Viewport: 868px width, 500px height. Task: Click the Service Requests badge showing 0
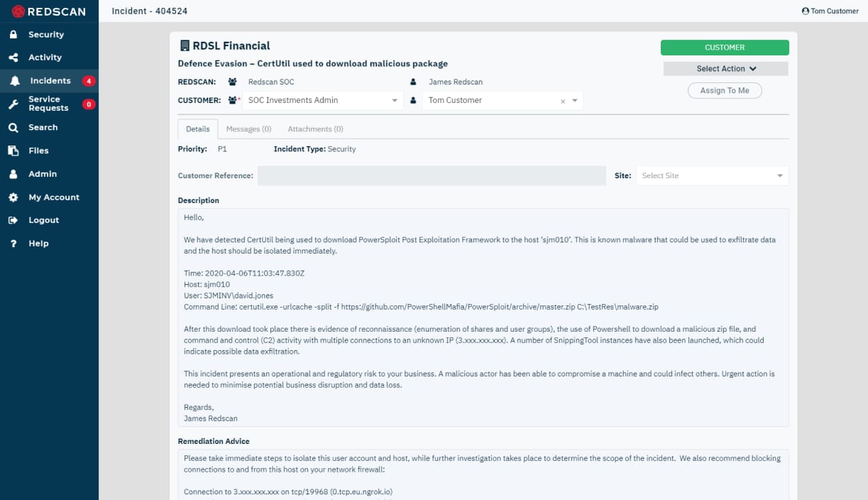[x=89, y=104]
